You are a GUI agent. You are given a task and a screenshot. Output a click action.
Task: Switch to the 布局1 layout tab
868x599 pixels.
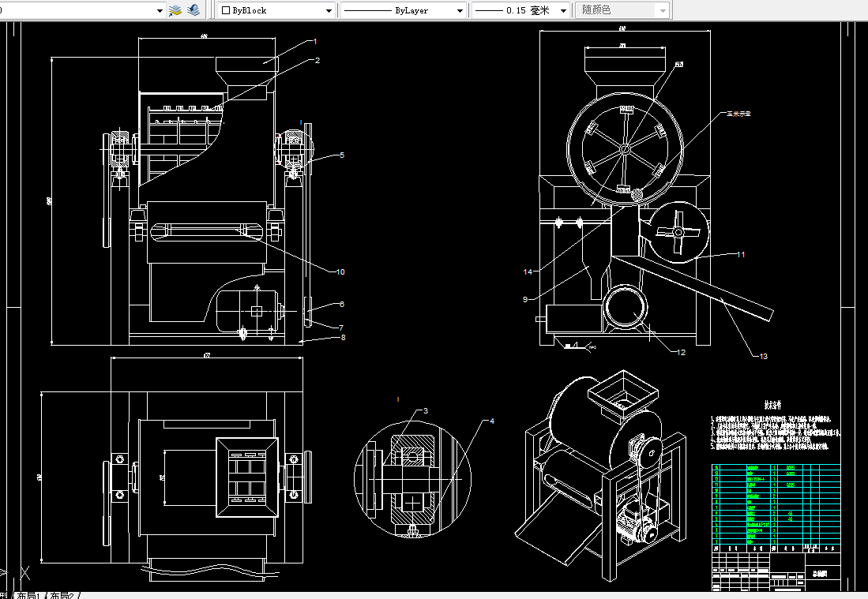28,595
